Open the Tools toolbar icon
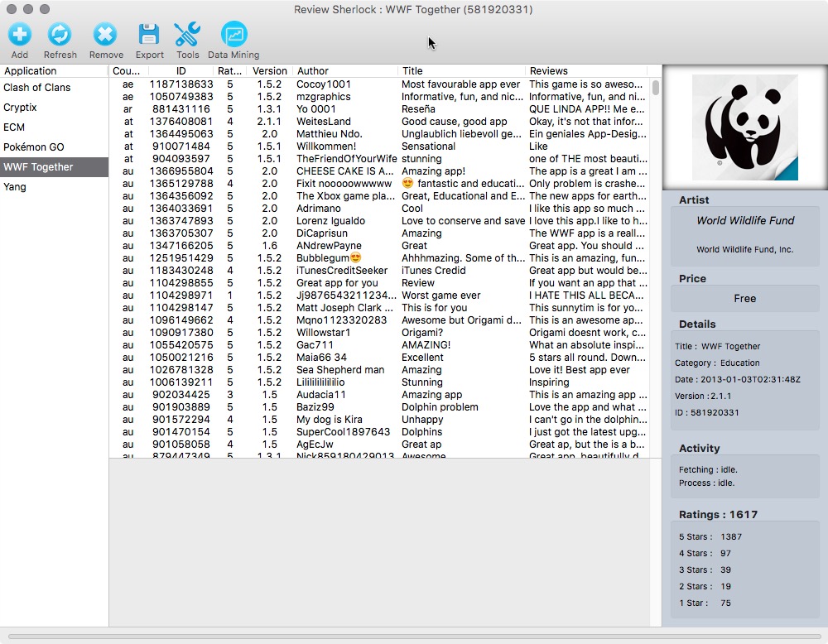The image size is (828, 644). [187, 35]
